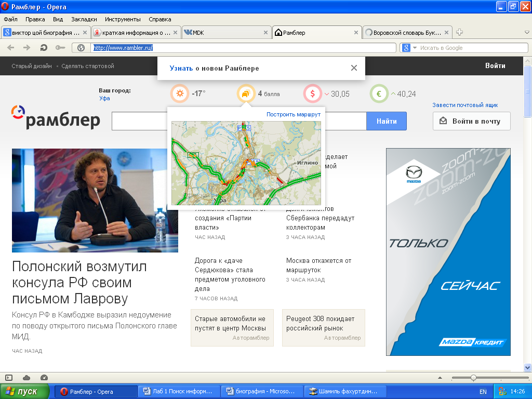The height and width of the screenshot is (399, 532).
Task: Click the 'Старый дизайн' link
Action: pos(32,66)
